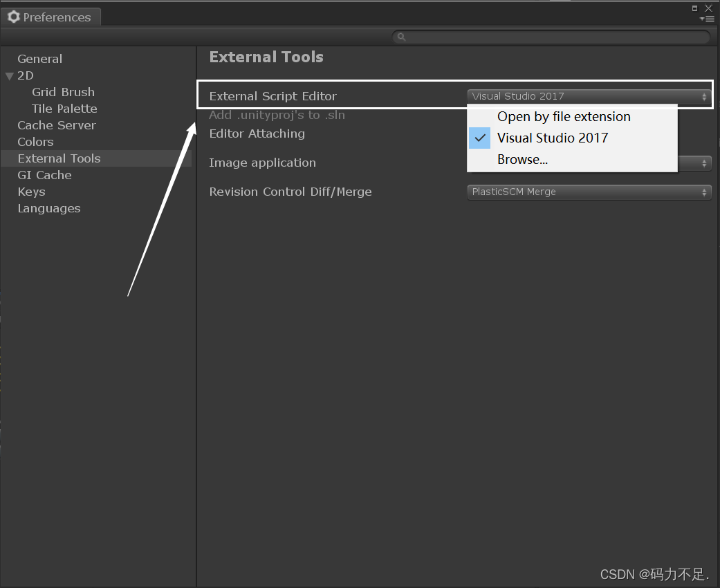Select the Preferences tab
Viewport: 720px width, 588px height.
[x=50, y=17]
